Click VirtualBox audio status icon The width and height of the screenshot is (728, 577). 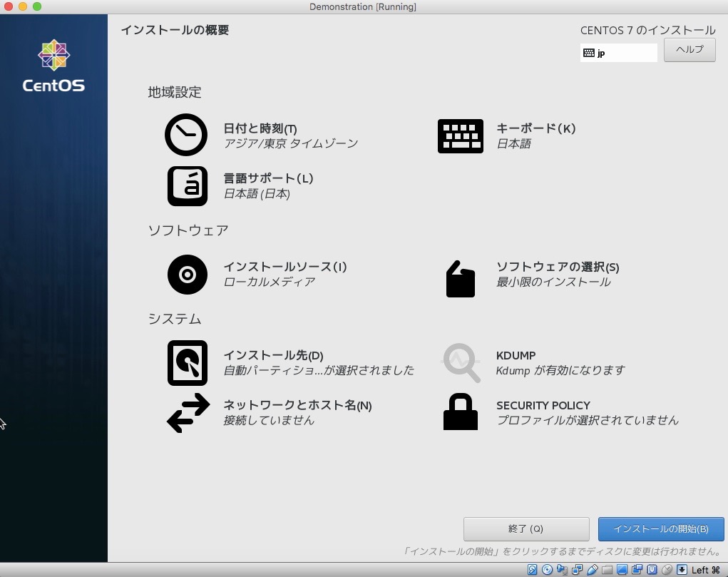(x=563, y=570)
